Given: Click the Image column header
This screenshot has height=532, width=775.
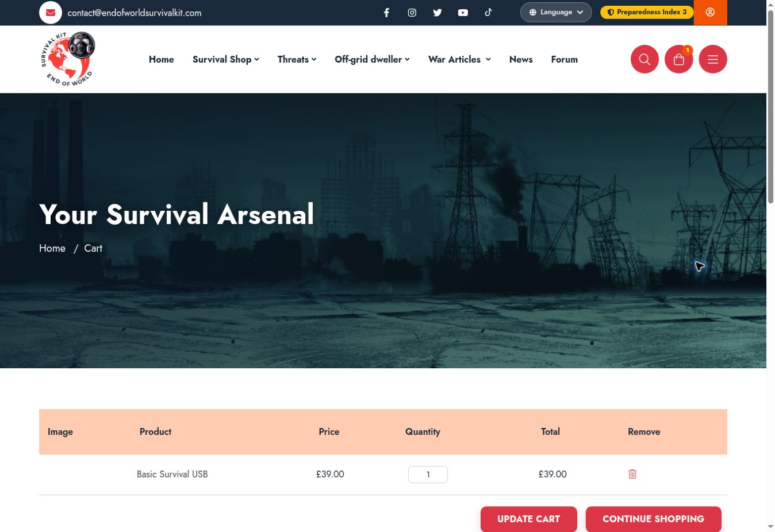Looking at the screenshot, I should tap(60, 431).
